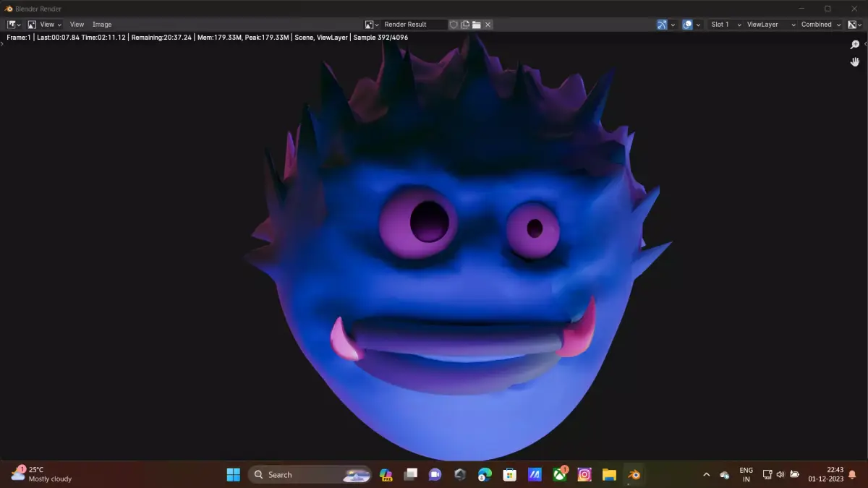The height and width of the screenshot is (488, 868).
Task: Browse images with the image selector icon
Action: [372, 25]
